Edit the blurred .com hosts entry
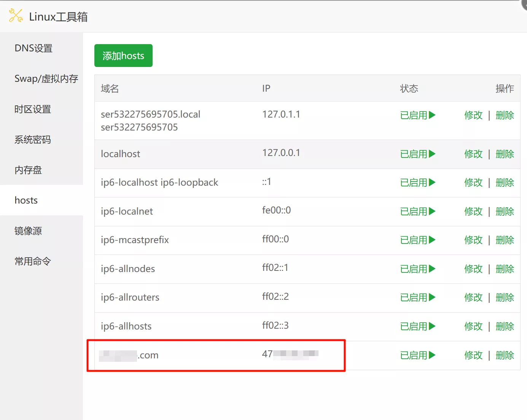 pyautogui.click(x=473, y=355)
